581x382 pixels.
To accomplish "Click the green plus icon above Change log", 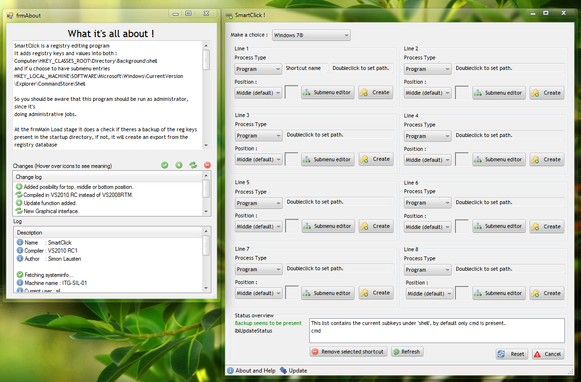I will pyautogui.click(x=179, y=165).
